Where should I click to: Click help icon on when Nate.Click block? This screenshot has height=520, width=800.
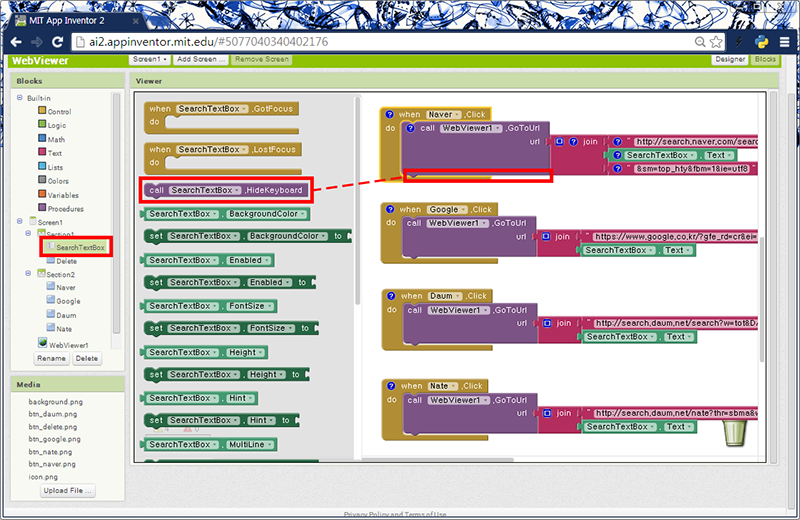point(391,386)
